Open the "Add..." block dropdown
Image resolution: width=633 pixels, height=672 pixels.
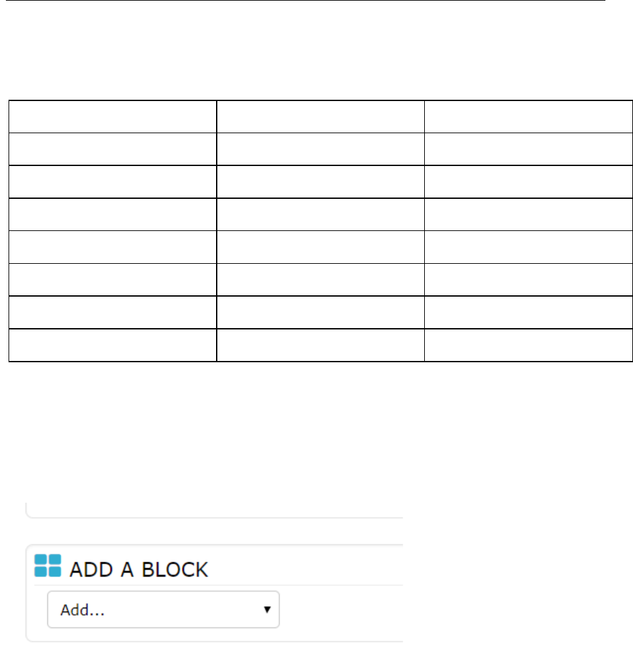click(163, 610)
